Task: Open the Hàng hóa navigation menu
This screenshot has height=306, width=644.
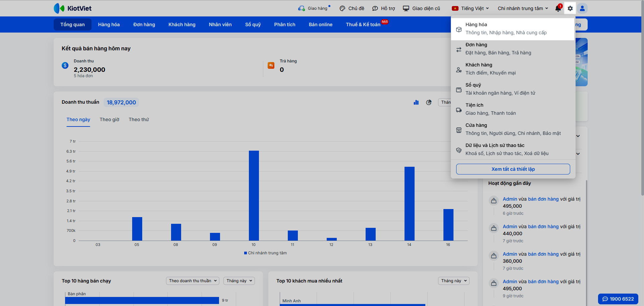Action: [109, 24]
